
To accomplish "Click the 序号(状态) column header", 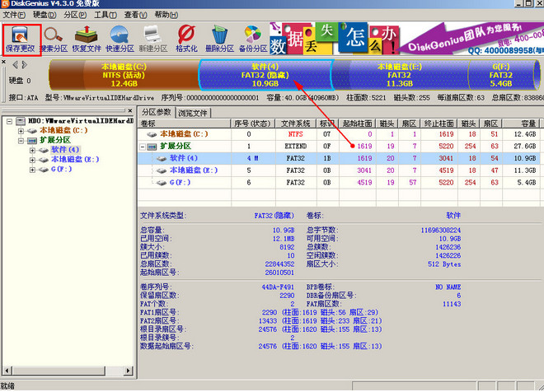I will click(253, 124).
